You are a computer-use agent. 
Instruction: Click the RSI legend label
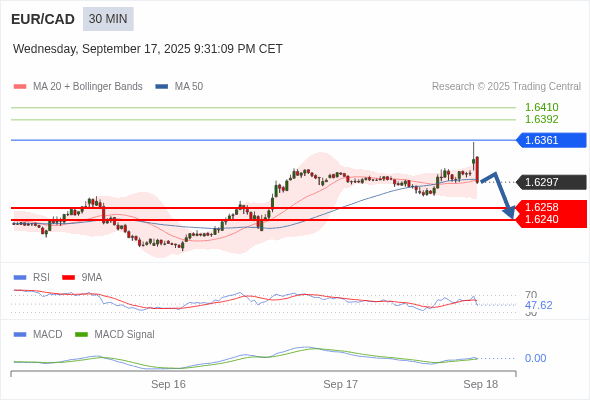(41, 278)
